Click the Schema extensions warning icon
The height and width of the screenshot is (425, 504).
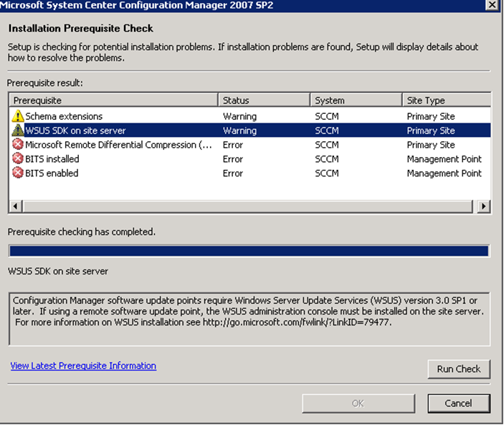18,116
